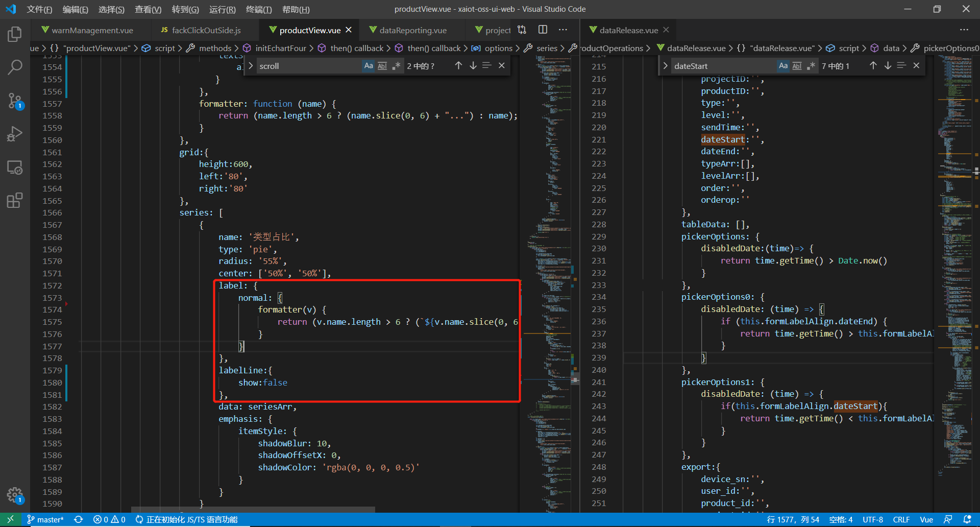Open the 文件(F) menu

tap(39, 9)
